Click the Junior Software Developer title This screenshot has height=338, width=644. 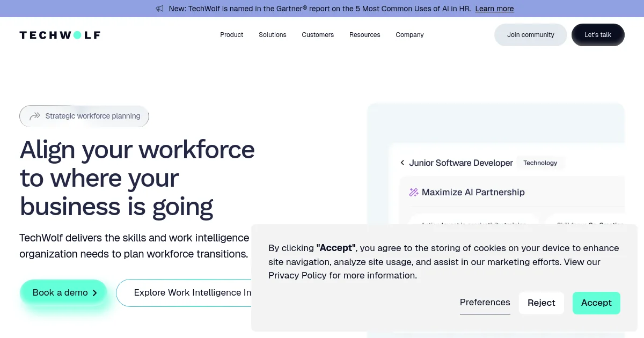[461, 163]
